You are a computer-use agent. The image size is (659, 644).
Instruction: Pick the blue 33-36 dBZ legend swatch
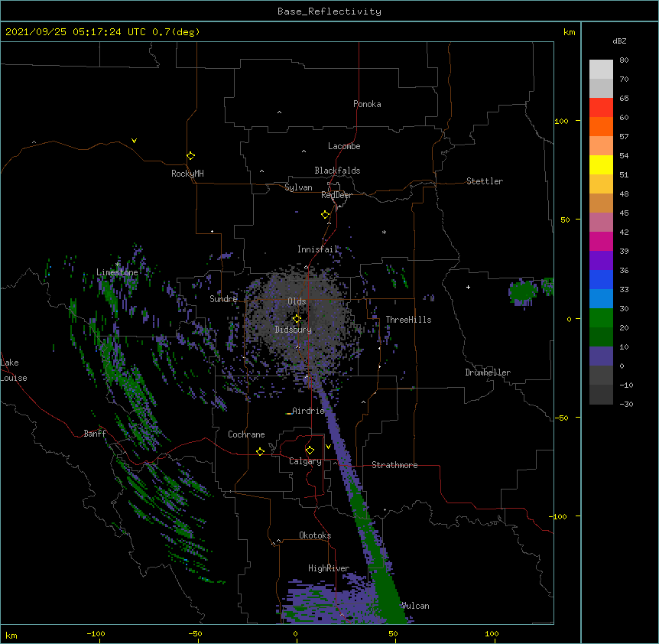601,279
